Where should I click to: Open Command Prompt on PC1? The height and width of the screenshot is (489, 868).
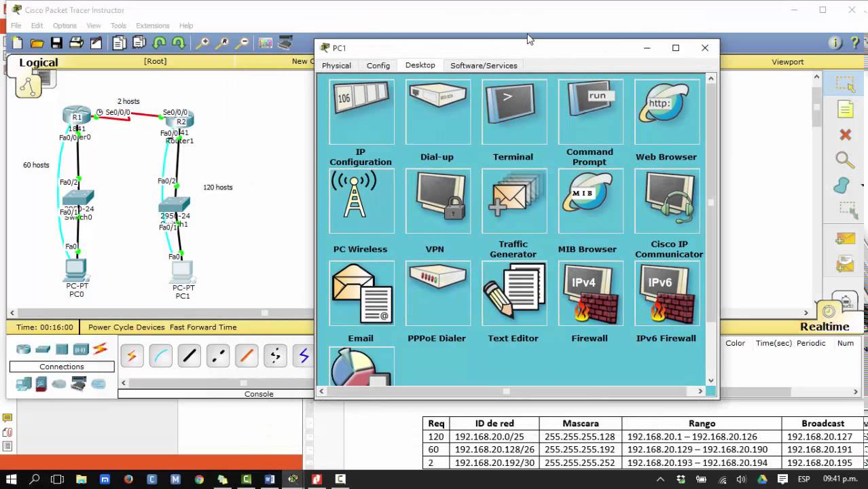pos(590,113)
